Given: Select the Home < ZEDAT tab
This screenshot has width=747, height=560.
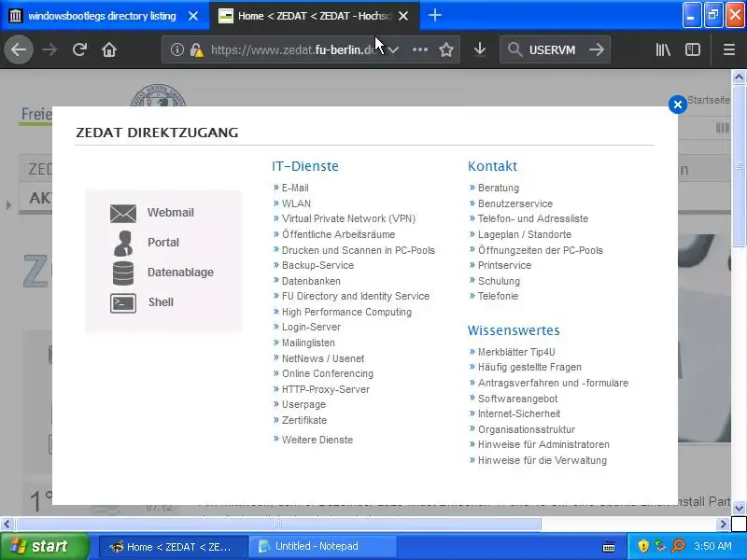Looking at the screenshot, I should [315, 16].
